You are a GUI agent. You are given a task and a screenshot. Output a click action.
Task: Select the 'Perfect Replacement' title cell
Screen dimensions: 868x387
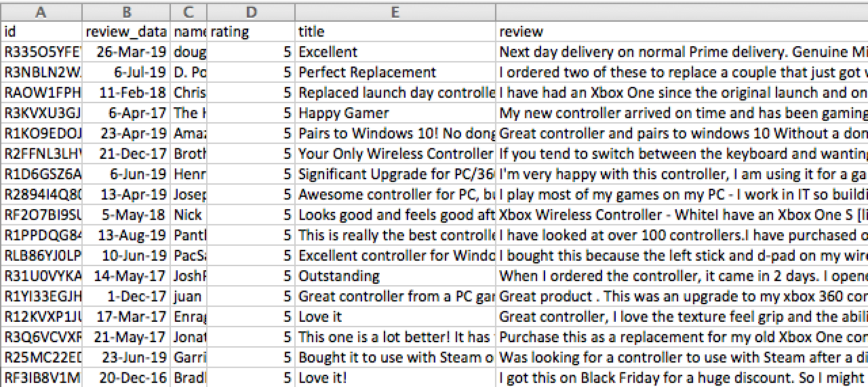click(x=396, y=72)
